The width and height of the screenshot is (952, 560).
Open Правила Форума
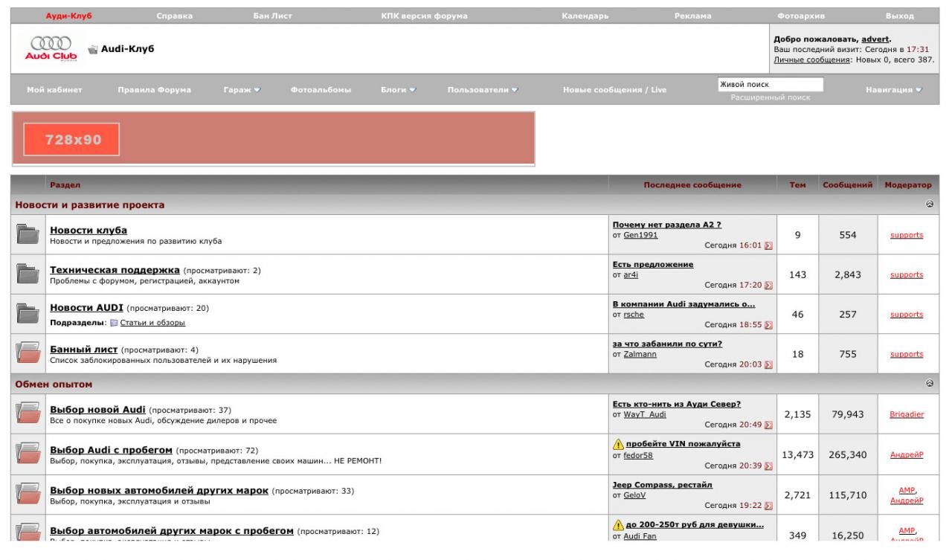point(154,90)
